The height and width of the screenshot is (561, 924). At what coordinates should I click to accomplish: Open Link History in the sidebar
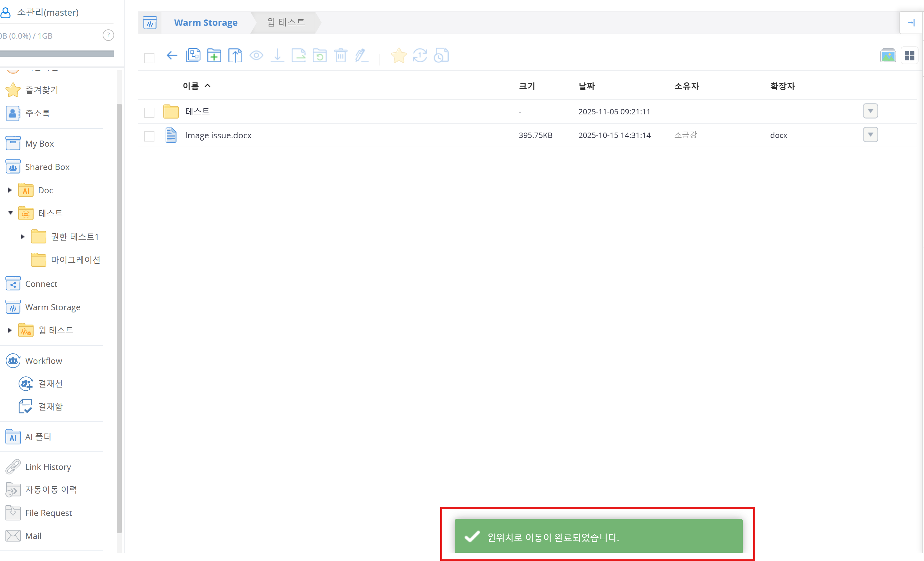[x=48, y=467]
